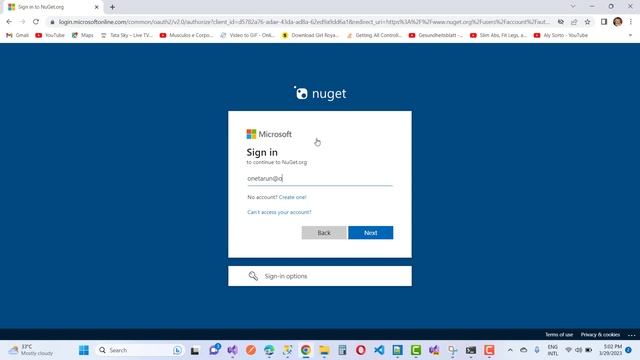
Task: Open the OneDrive cloud tray icon
Action: 524,350
